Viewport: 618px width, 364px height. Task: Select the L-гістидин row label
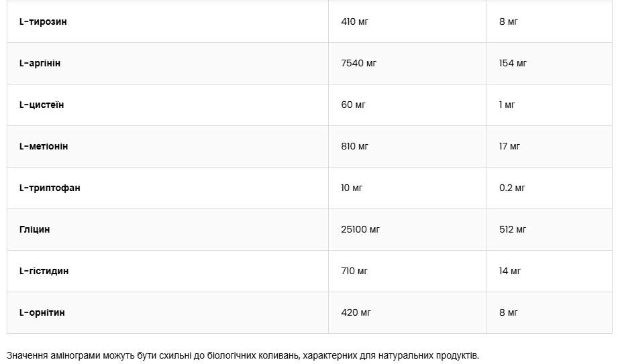tap(44, 271)
